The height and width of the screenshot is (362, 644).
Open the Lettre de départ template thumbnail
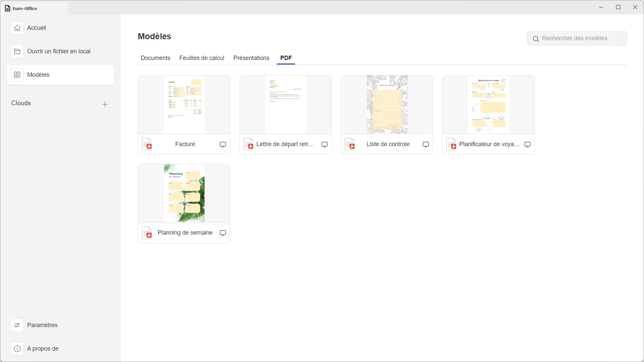point(285,105)
